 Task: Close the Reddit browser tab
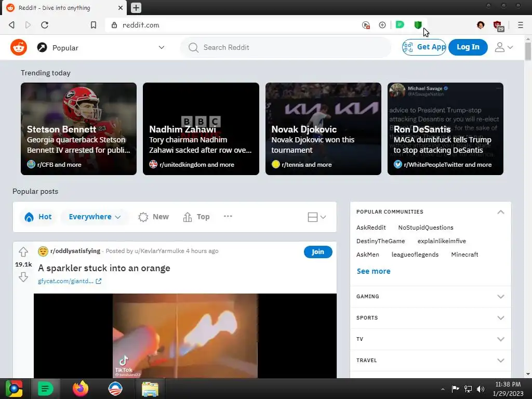click(121, 7)
